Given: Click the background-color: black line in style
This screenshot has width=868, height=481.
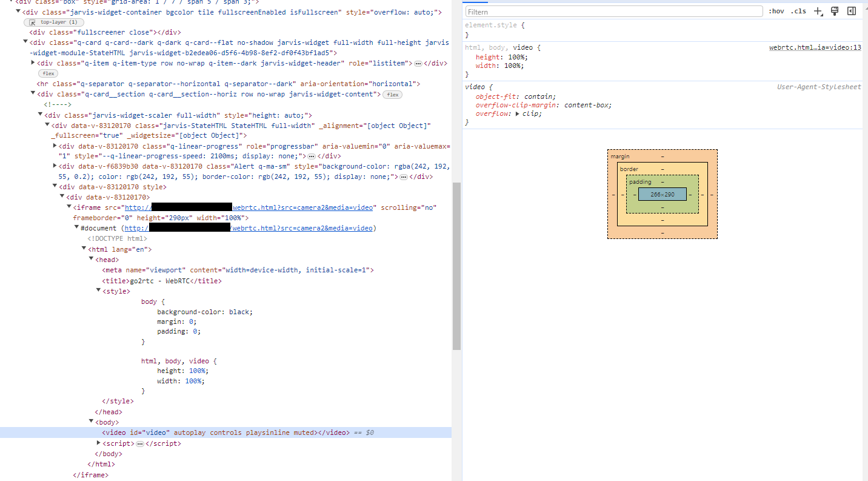Looking at the screenshot, I should [204, 312].
